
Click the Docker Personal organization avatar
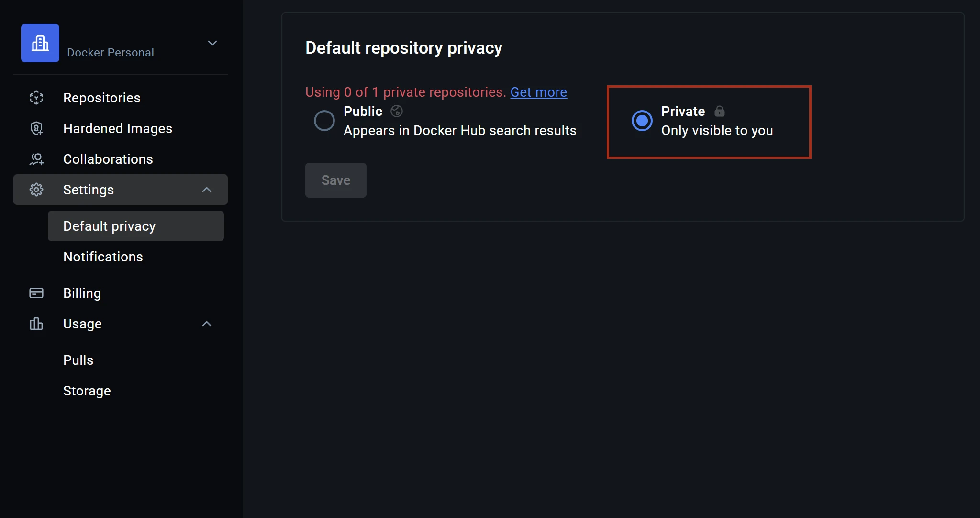point(40,43)
